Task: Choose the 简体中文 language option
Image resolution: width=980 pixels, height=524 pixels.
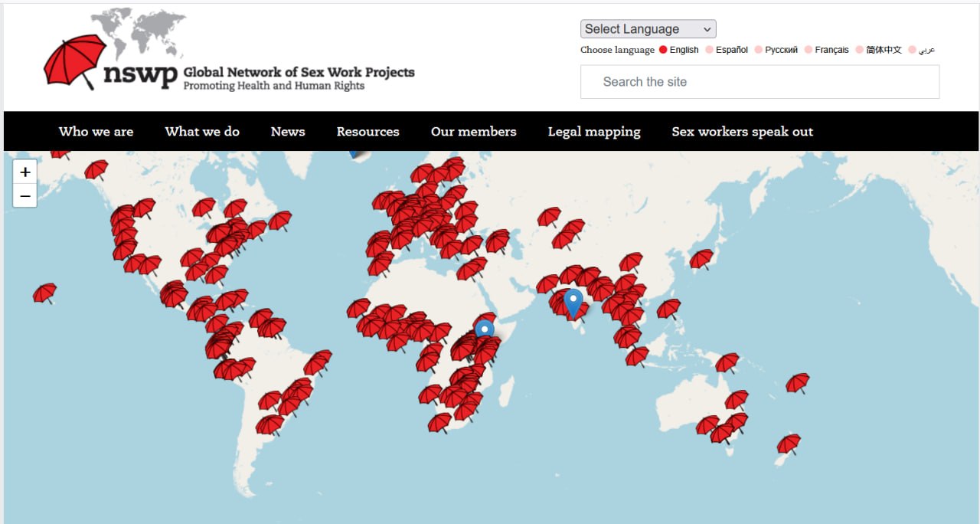Action: pyautogui.click(x=879, y=50)
